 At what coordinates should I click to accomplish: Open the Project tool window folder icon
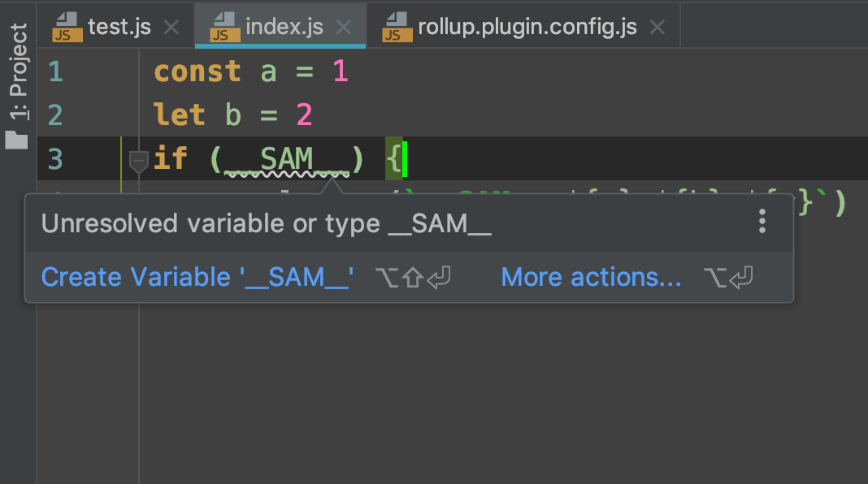(17, 139)
